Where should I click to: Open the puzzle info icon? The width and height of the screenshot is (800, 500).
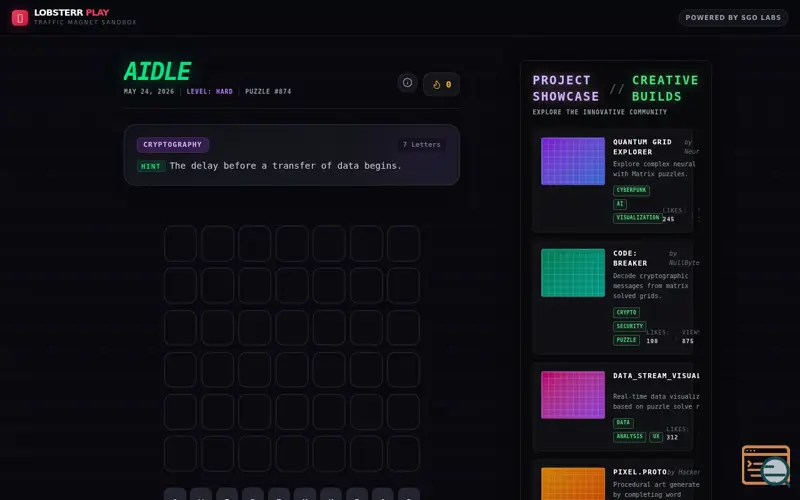(407, 83)
